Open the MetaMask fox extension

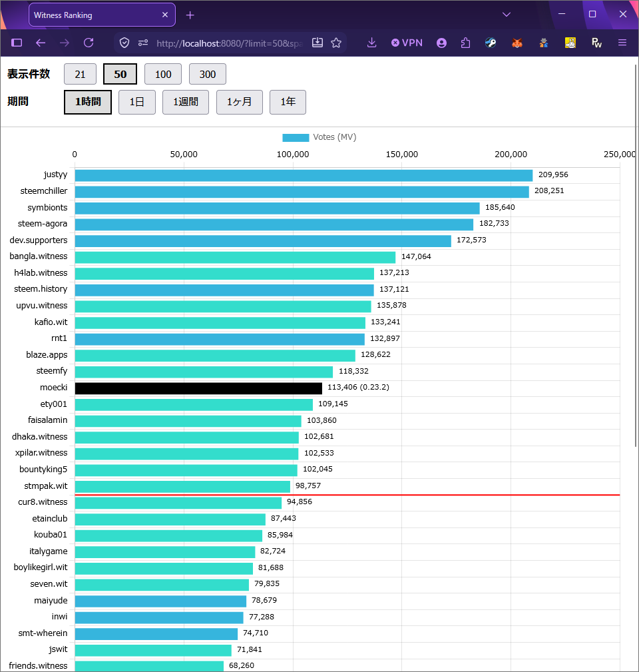click(517, 43)
